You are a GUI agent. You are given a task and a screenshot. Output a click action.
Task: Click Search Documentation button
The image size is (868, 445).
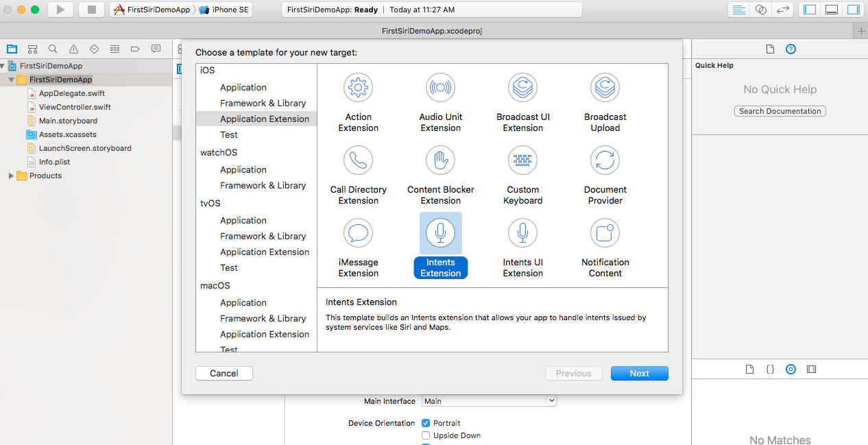(x=780, y=111)
